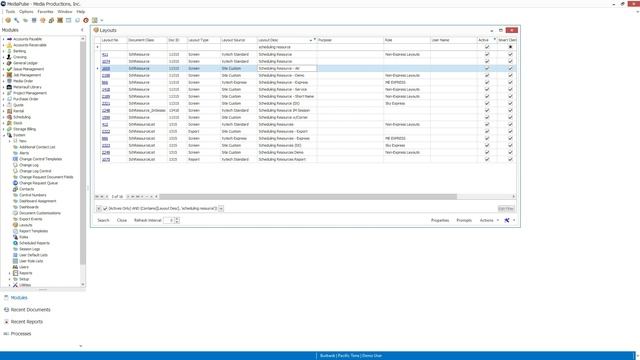Toggle Active checkbox in filter row

(x=487, y=47)
